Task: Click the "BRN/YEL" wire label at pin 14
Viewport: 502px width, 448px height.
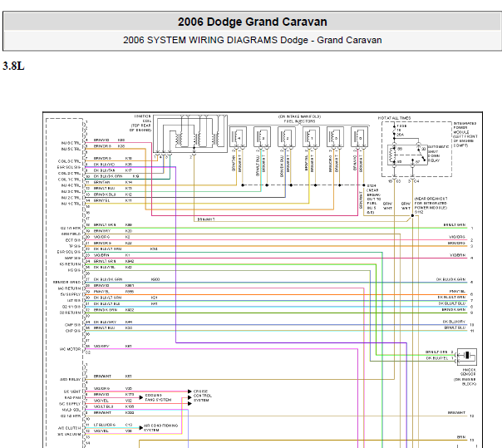Action: pyautogui.click(x=101, y=200)
